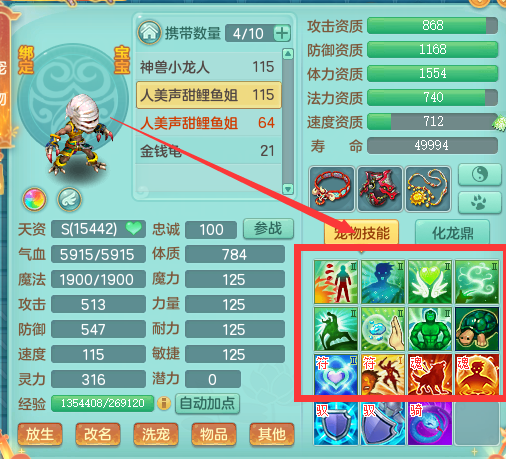Increase carry capacity with plus button
This screenshot has width=506, height=459.
click(282, 33)
